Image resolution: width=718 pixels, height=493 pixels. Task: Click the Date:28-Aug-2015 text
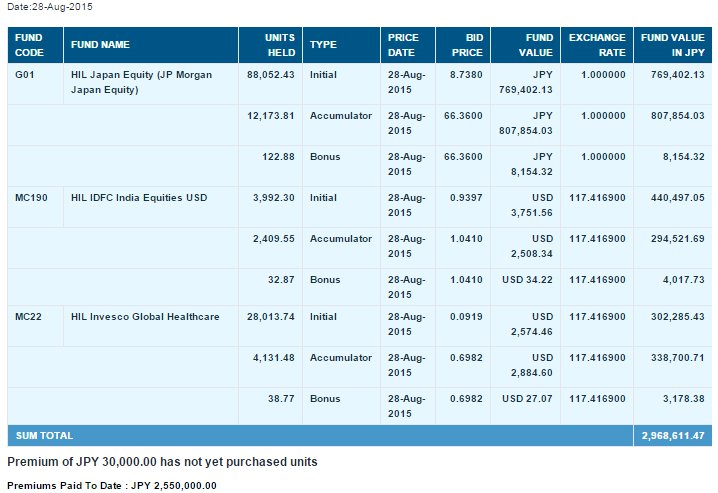click(x=50, y=7)
